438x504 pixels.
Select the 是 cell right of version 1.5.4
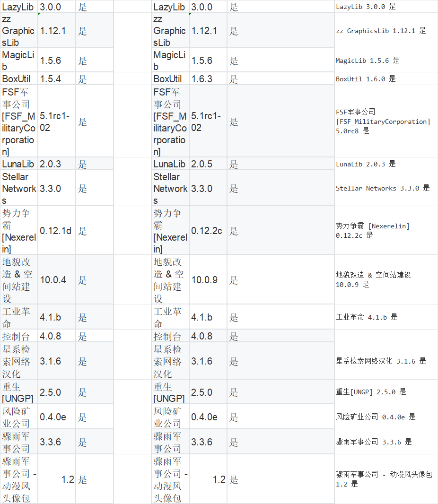(95, 79)
